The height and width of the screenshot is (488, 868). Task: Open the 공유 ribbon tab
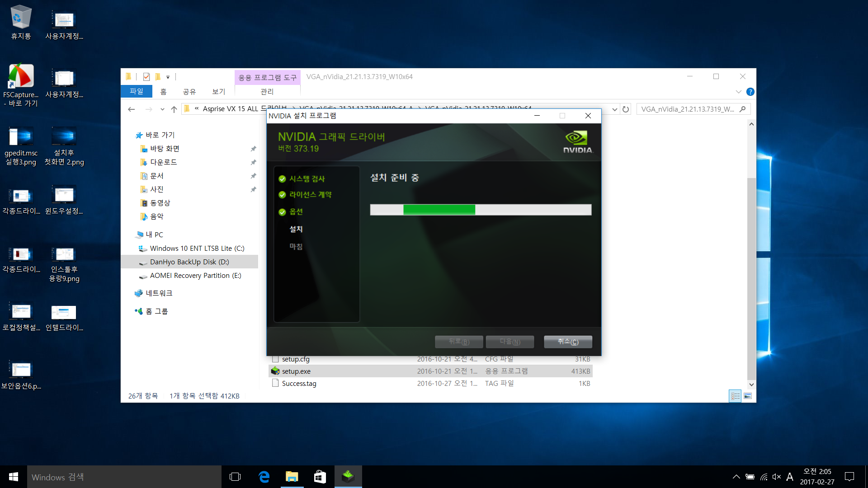(x=189, y=92)
